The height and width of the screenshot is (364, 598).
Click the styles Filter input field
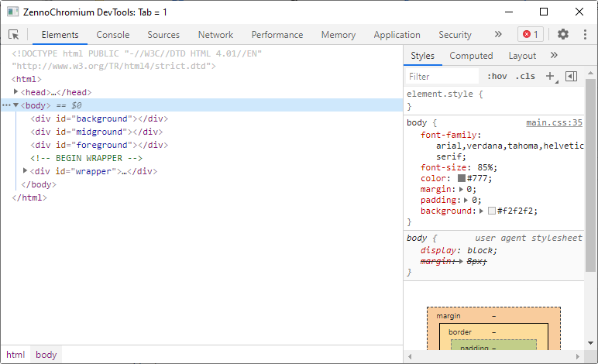tap(442, 77)
